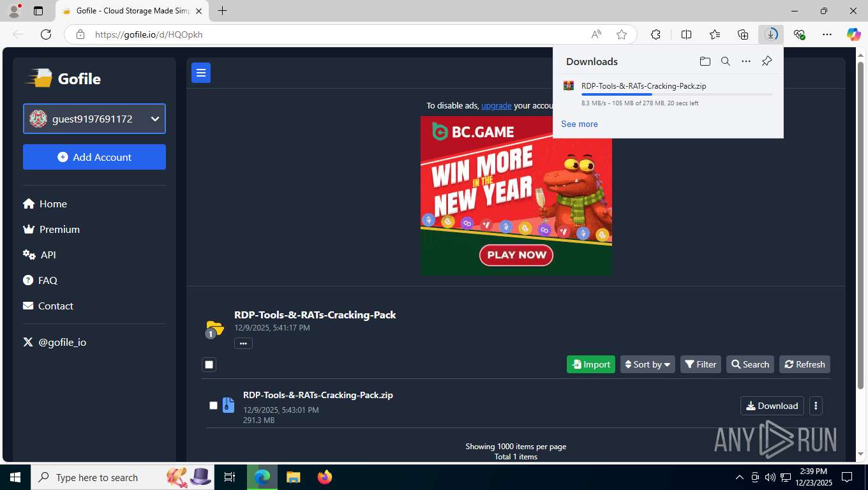Click the download progress bar

coord(677,94)
